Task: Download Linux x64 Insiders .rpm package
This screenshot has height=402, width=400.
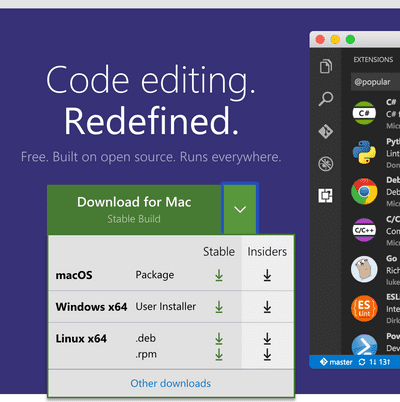Action: [x=267, y=355]
